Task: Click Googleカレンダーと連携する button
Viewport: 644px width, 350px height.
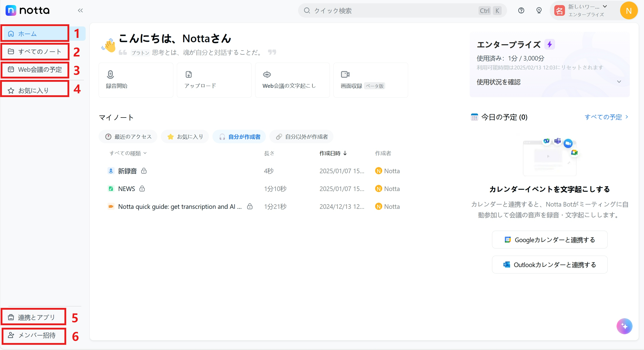Action: 549,240
